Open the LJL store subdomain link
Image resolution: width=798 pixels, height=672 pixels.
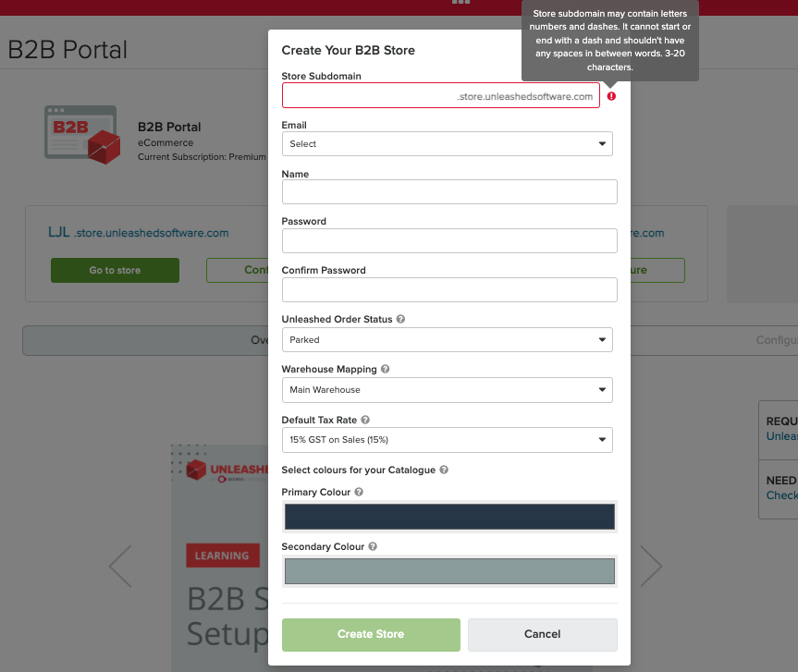click(x=139, y=233)
